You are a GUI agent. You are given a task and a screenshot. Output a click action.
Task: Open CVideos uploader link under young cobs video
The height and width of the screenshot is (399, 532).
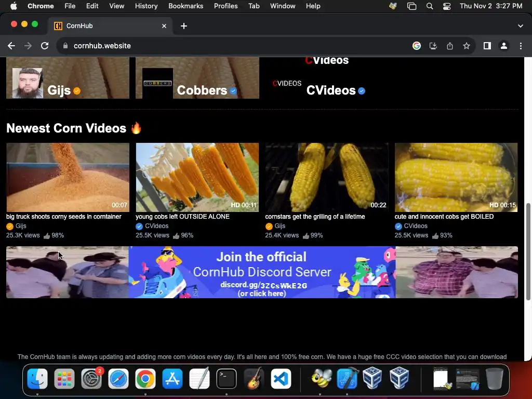[156, 226]
